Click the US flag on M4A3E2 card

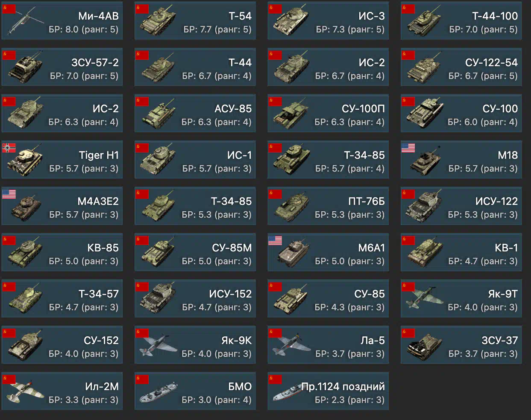coord(9,194)
